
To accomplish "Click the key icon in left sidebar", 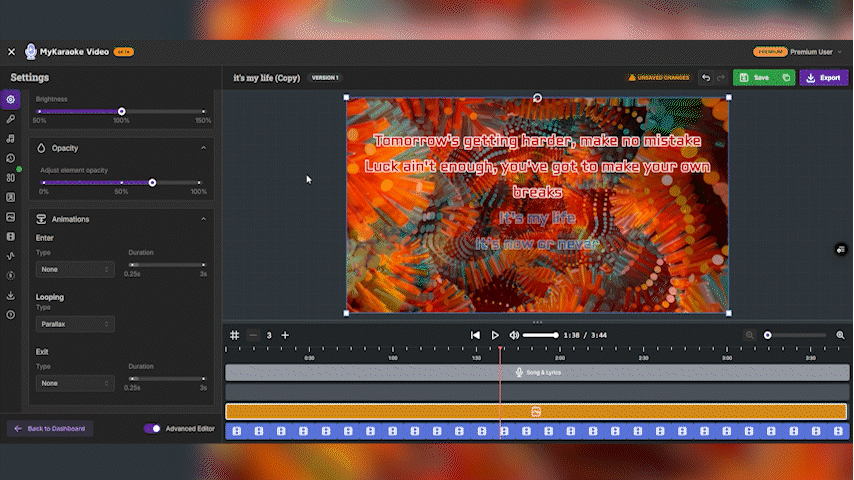I will (x=10, y=119).
